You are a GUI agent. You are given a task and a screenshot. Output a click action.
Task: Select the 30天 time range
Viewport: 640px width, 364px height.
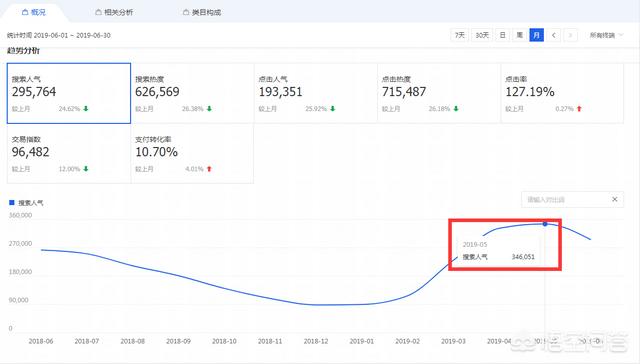[482, 35]
